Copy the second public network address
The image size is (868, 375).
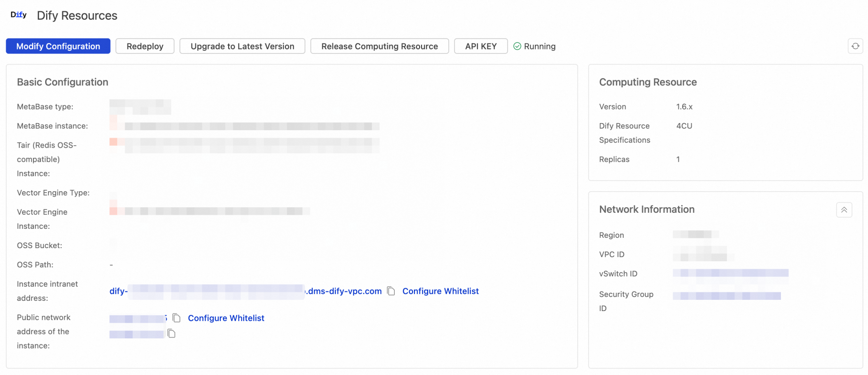coord(172,334)
